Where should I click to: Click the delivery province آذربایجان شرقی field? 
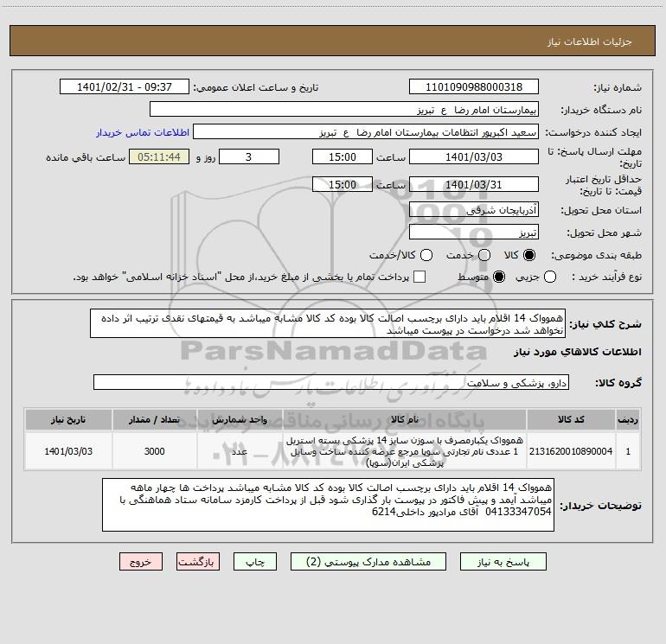coord(474,209)
